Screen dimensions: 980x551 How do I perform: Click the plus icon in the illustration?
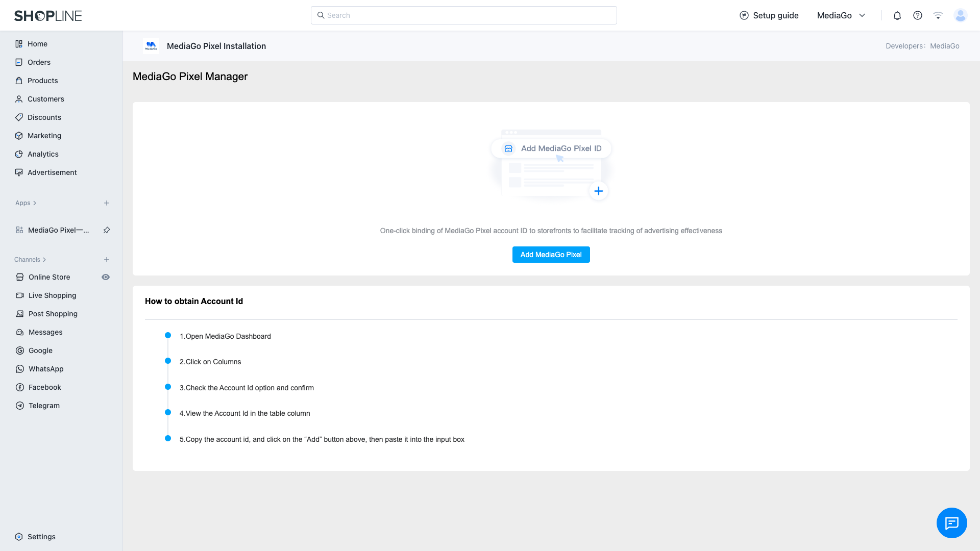coord(598,191)
